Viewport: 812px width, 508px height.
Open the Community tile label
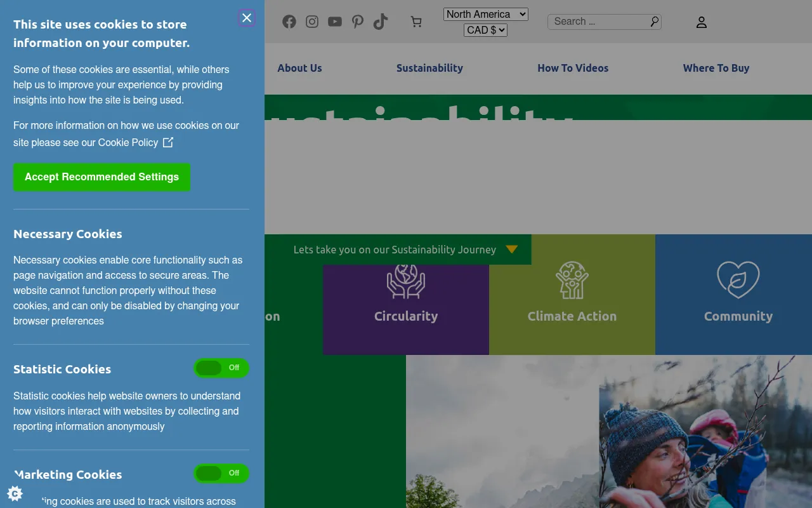[x=738, y=316]
